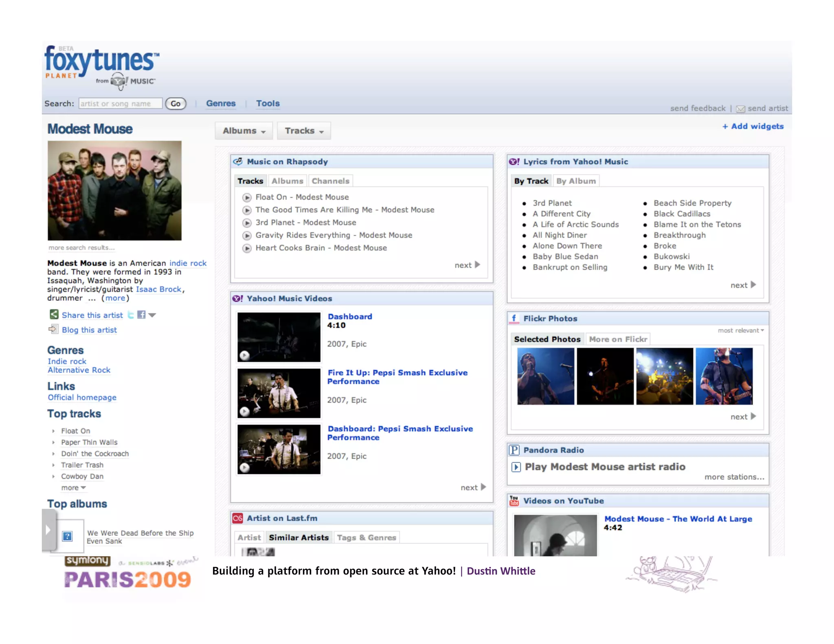Click Pandora Radio play icon
The image size is (834, 644).
coord(516,467)
